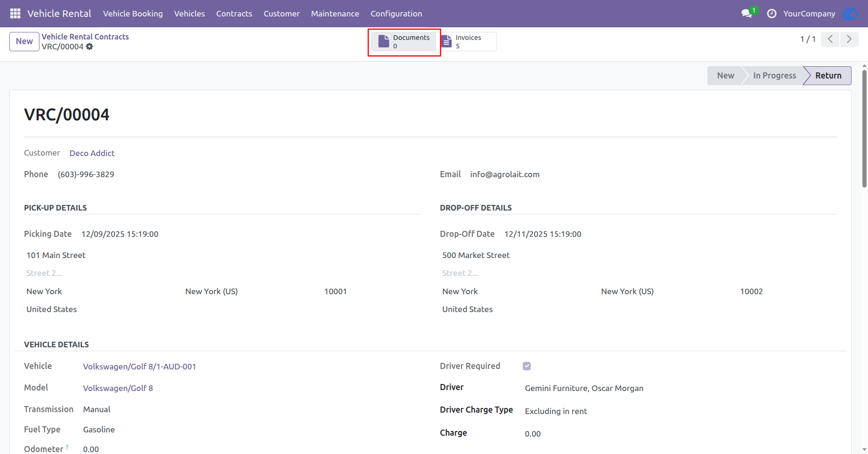Toggle the Driver Required checkbox
The image size is (868, 454).
[x=527, y=366]
